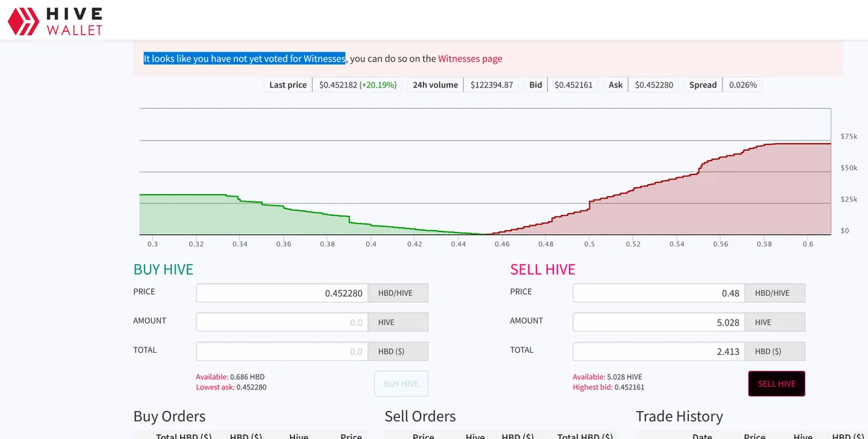
Task: Click Available 5.028 HIVE balance
Action: point(608,377)
